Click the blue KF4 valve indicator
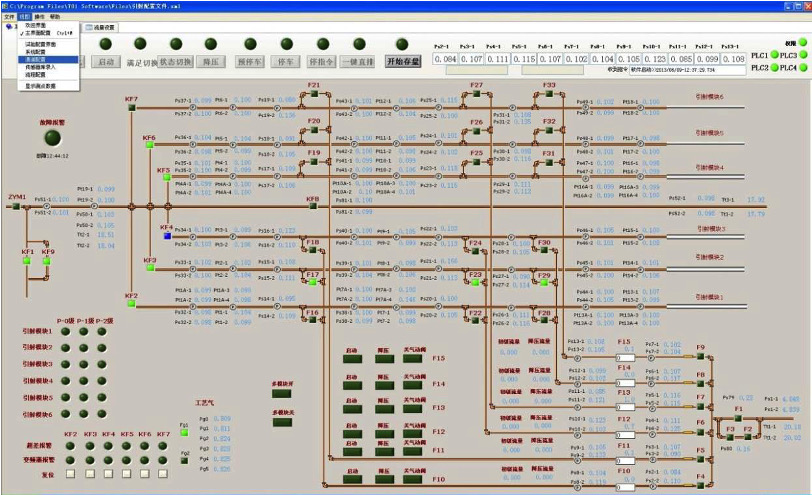Image resolution: width=812 pixels, height=495 pixels. (x=167, y=236)
